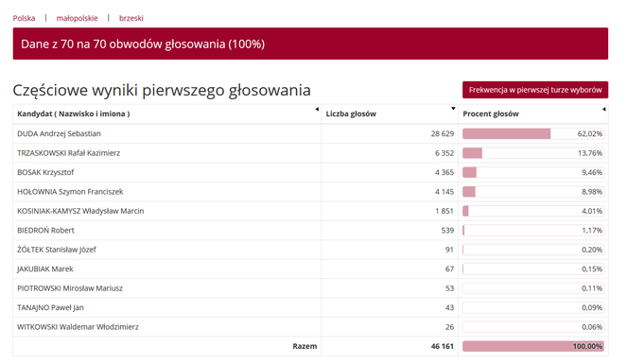Open the Polska breadcrumb link
Viewport: 628px width, 364px height.
pos(24,18)
